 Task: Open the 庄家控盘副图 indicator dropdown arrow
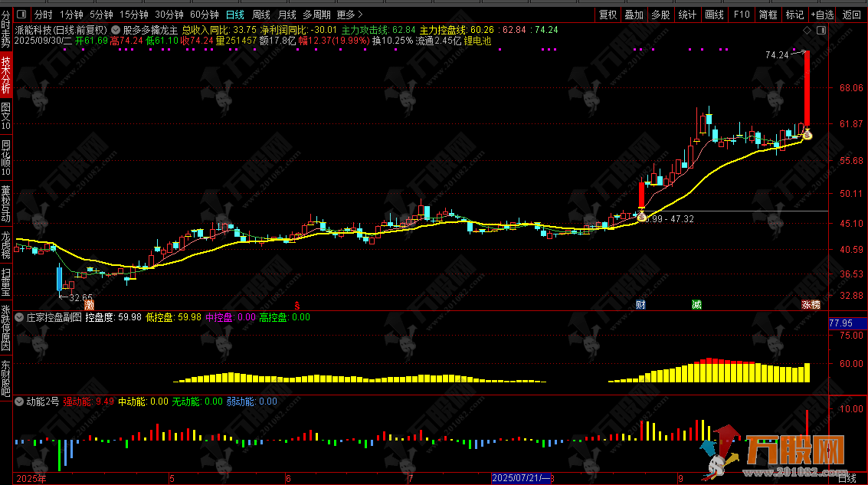pos(20,316)
